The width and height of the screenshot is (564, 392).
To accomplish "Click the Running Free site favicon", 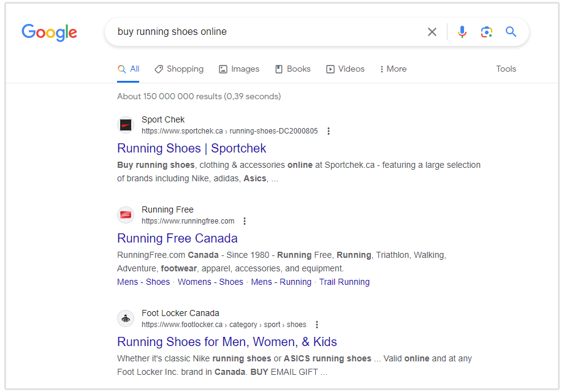I will point(126,215).
